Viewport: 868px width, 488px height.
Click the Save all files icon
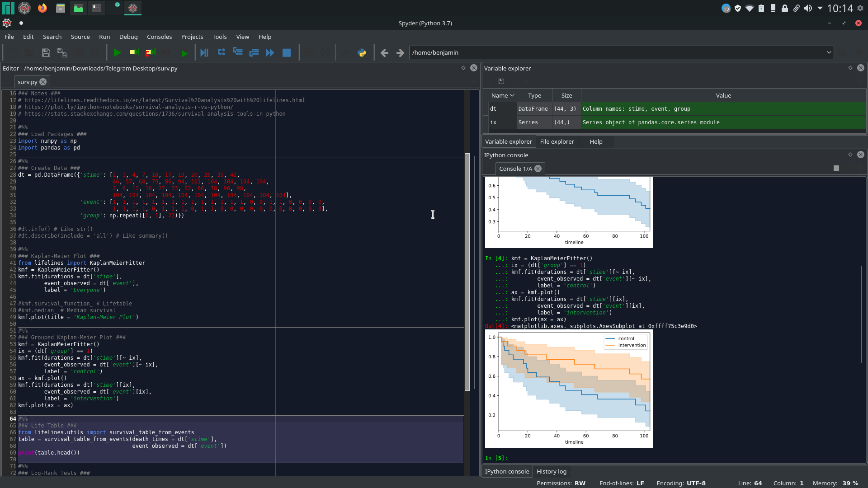coord(62,53)
